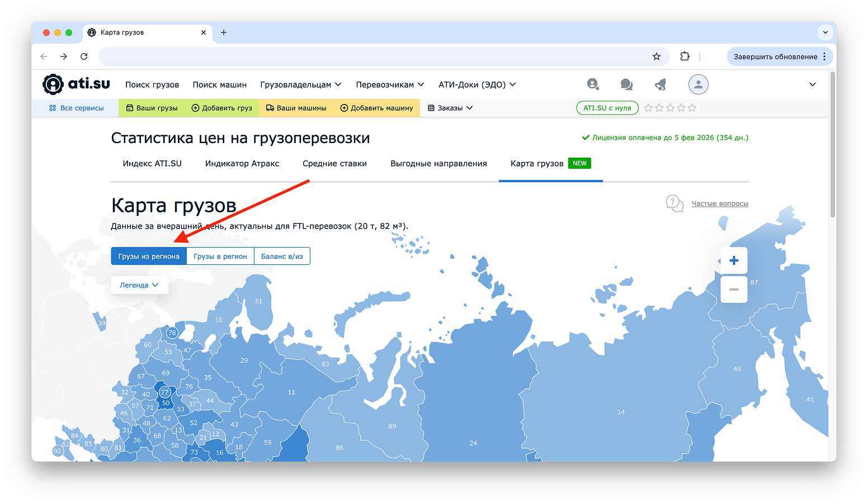
Task: Switch to "Баланс в/из" map mode
Action: (282, 256)
